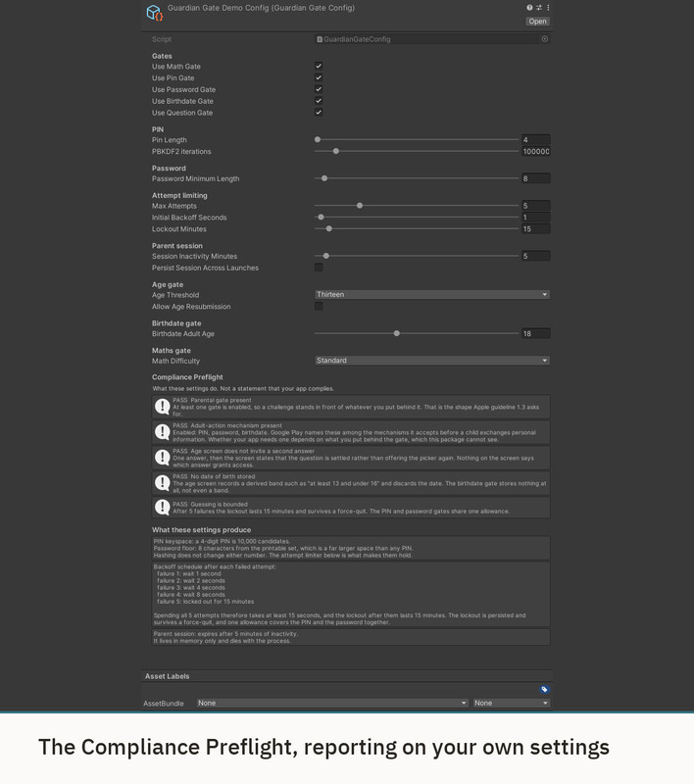Click the ScriptableObject asset icon in header
Screen dimensions: 694x784
(155, 13)
